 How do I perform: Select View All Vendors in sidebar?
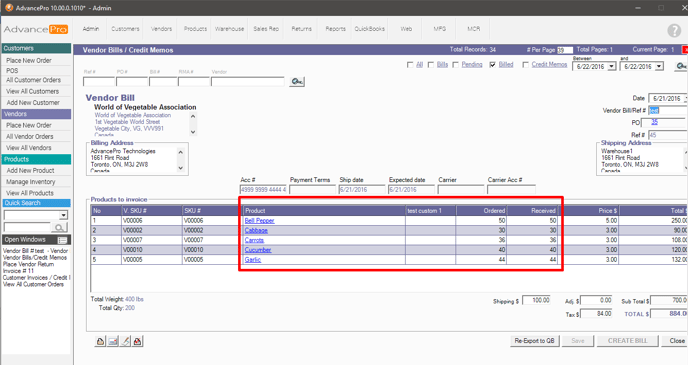pyautogui.click(x=29, y=148)
